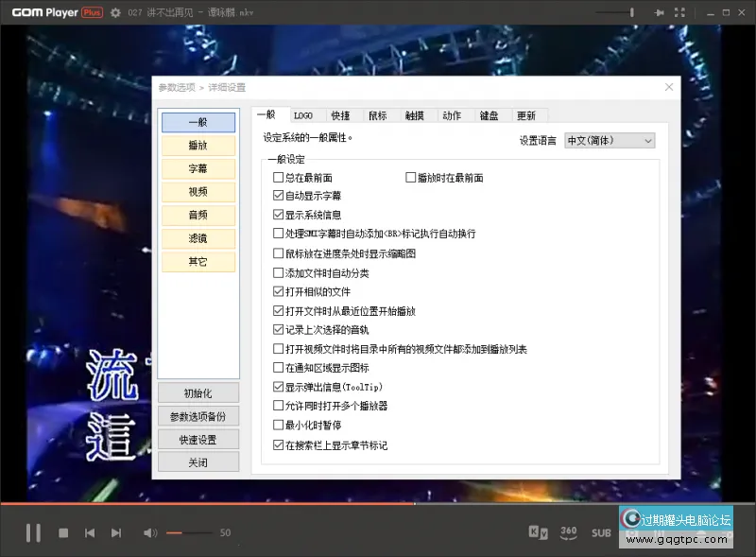The image size is (756, 557).
Task: Click the fullscreen icon in title bar
Action: [679, 13]
